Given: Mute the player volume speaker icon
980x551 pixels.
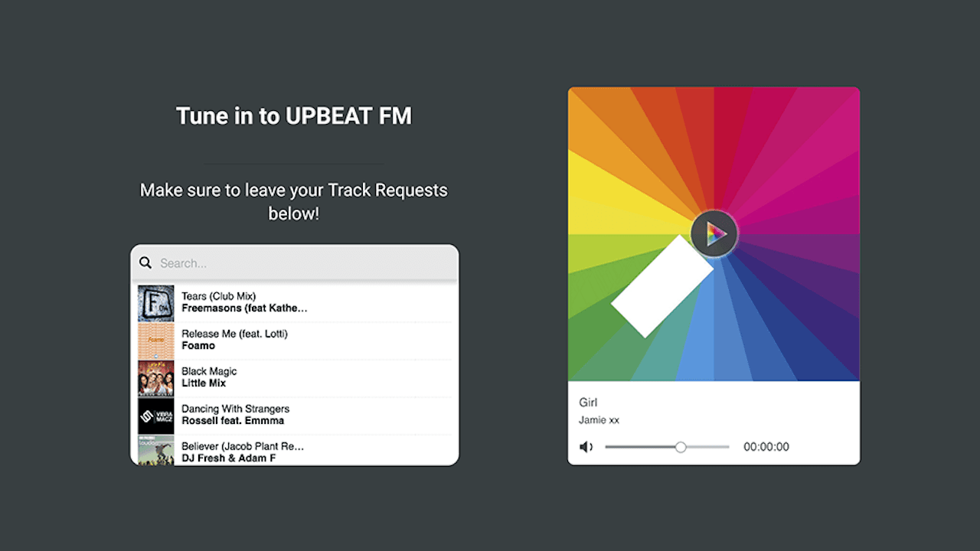Looking at the screenshot, I should [x=586, y=446].
